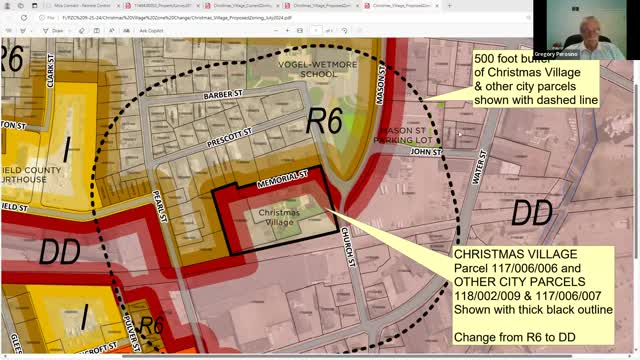
Task: Close the active ProposedZoning tab
Action: pyautogui.click(x=437, y=6)
